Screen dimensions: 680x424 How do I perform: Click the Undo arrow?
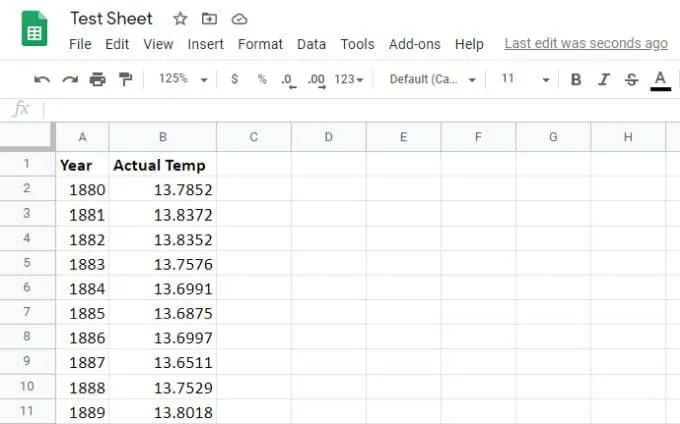click(x=42, y=79)
